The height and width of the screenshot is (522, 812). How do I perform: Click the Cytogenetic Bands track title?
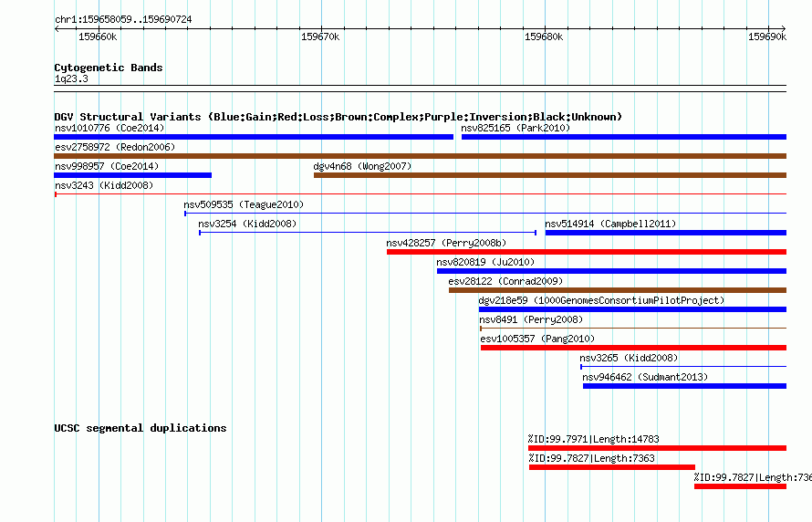coord(109,68)
